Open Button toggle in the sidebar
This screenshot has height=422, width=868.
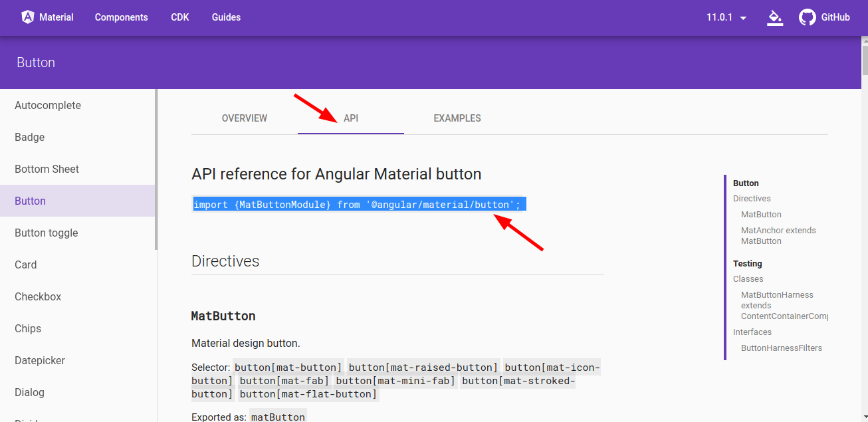click(x=78, y=233)
